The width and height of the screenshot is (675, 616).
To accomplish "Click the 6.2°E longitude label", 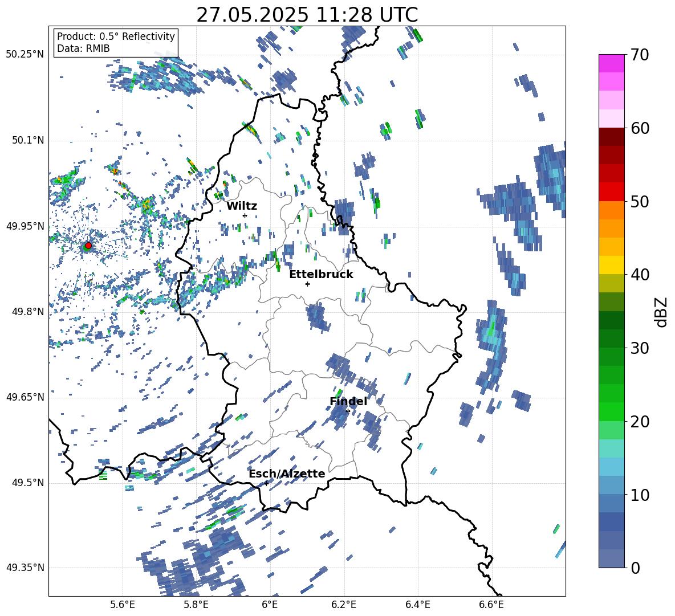I will (x=344, y=605).
